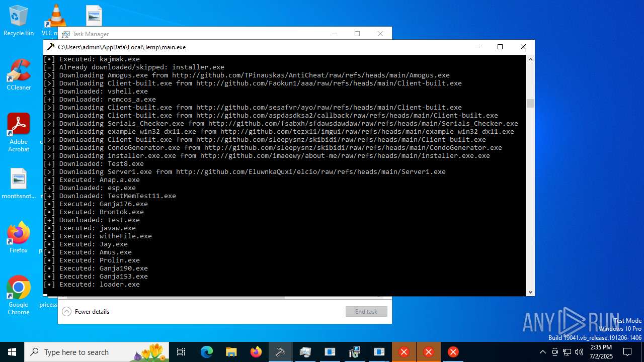Click the line 'Downloaded: Test8.exe'
The height and width of the screenshot is (362, 644).
(94, 163)
